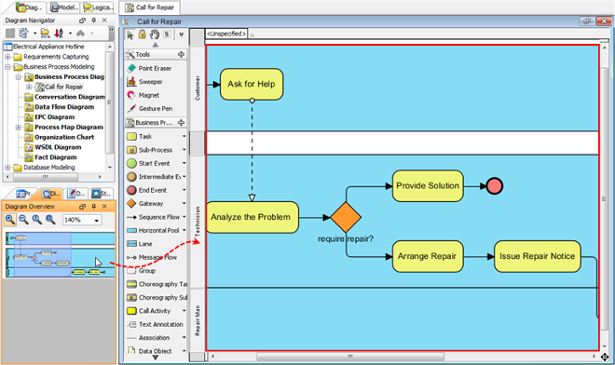Pick the Association connector
Viewport: 615px width, 365px height.
point(148,338)
